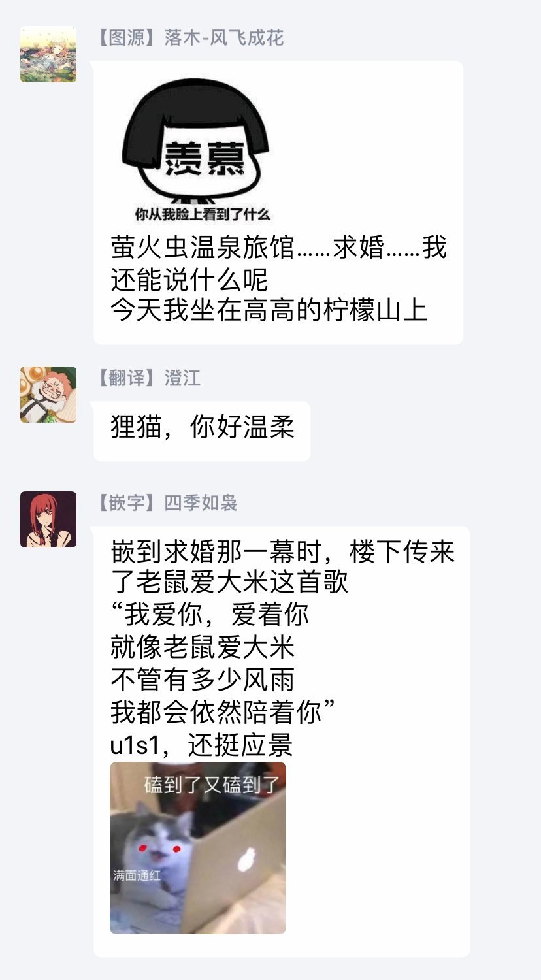
Task: Tap the lyric line 就像老鼠爱大米
Action: tap(203, 647)
